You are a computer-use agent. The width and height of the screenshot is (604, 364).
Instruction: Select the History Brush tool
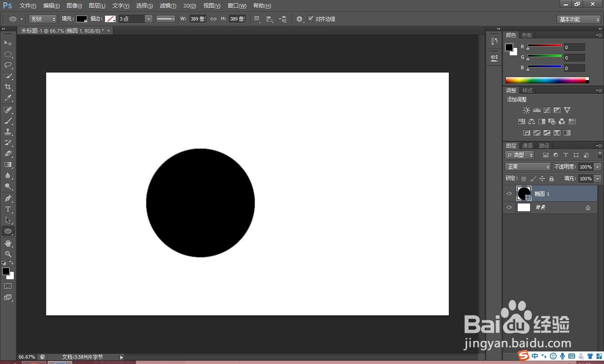click(8, 143)
